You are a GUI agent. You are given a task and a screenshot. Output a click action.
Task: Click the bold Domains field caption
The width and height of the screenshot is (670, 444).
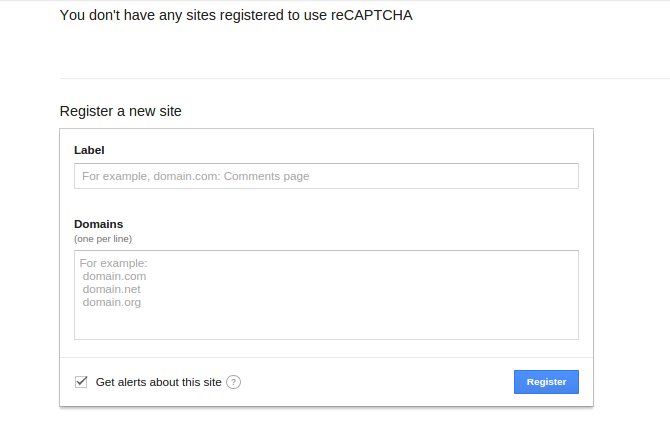[x=98, y=224]
